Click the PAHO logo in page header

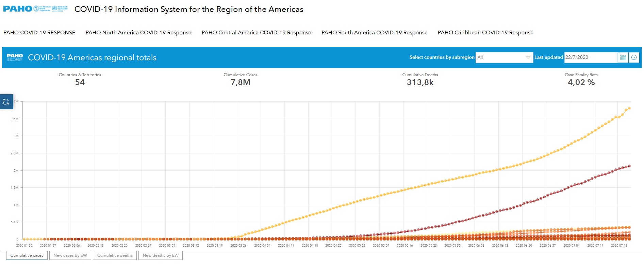(x=18, y=9)
